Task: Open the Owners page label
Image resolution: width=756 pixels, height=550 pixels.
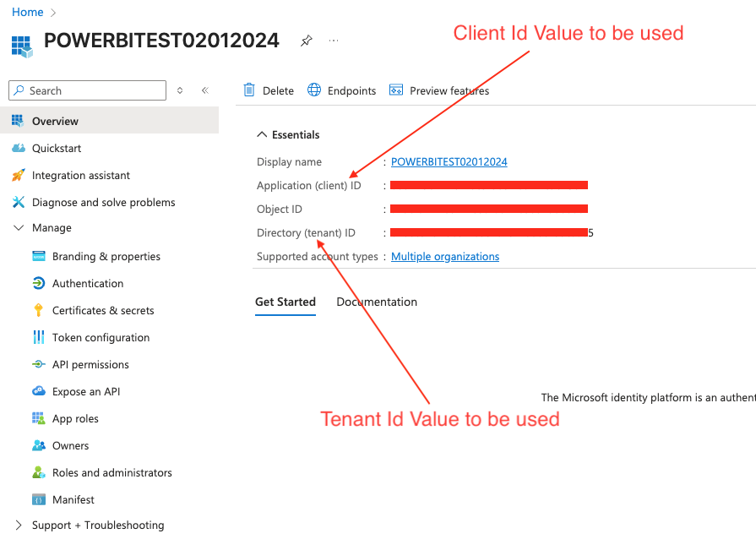Action: [x=70, y=445]
